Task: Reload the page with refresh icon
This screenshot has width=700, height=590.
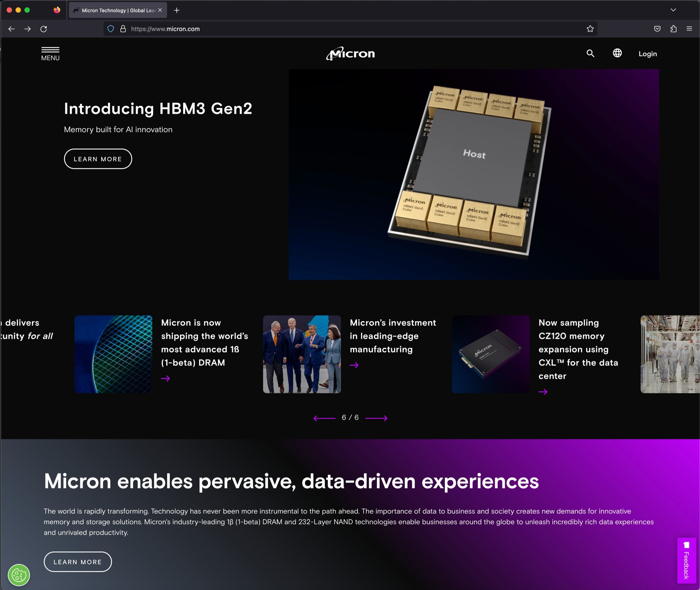Action: point(43,29)
